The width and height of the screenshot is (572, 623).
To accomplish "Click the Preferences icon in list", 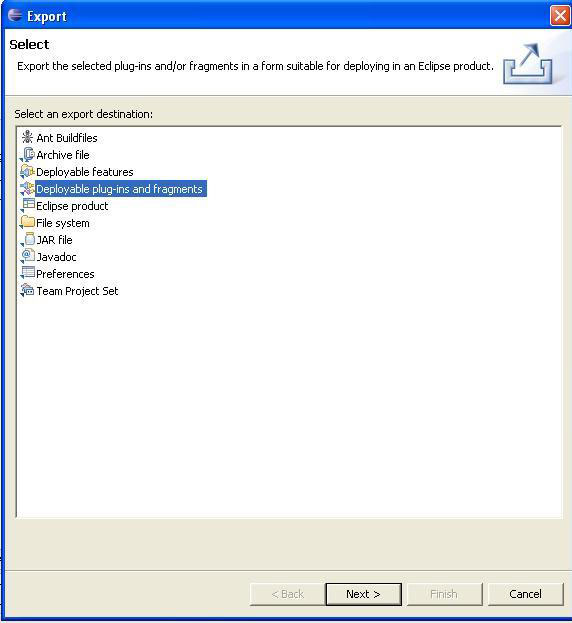I will click(x=27, y=274).
